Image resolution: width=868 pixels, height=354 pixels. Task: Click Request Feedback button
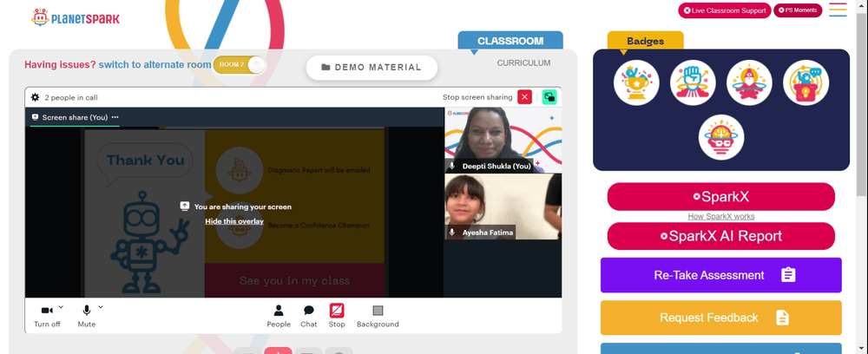721,318
